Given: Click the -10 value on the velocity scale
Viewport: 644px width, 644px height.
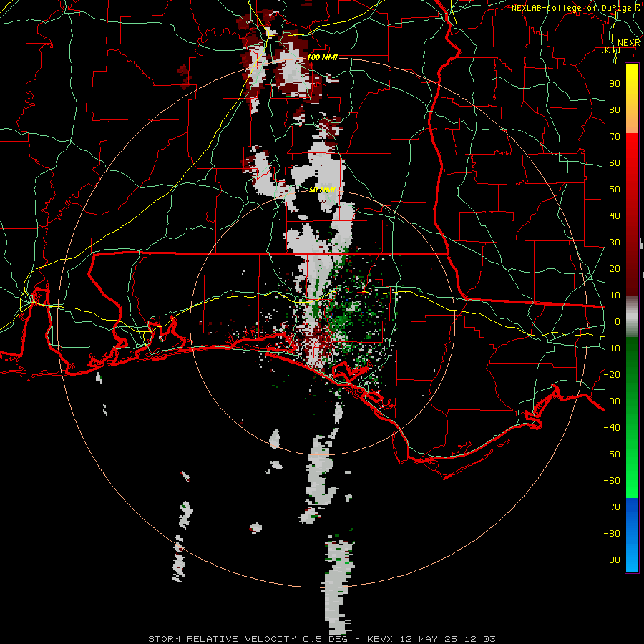Looking at the screenshot, I should click(612, 348).
